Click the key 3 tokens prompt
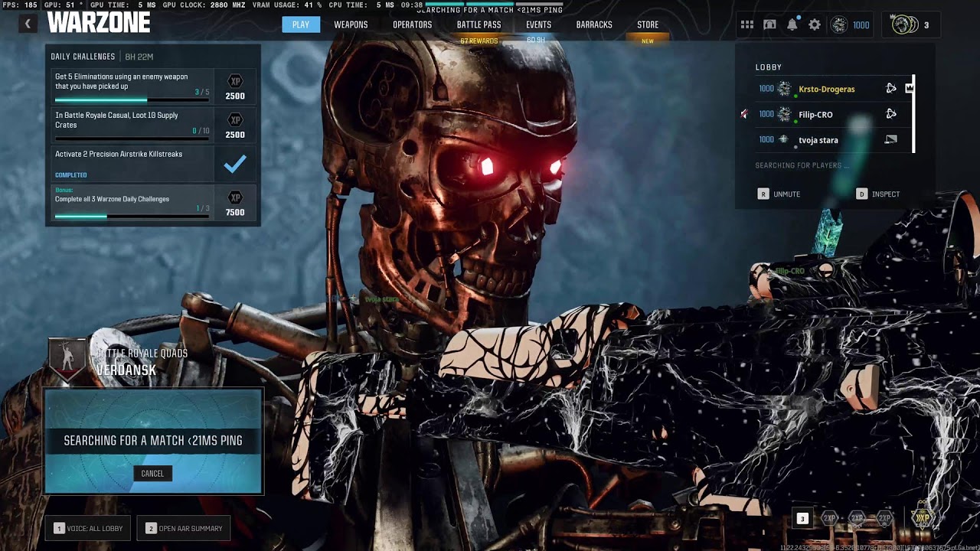980x551 pixels. click(x=802, y=519)
